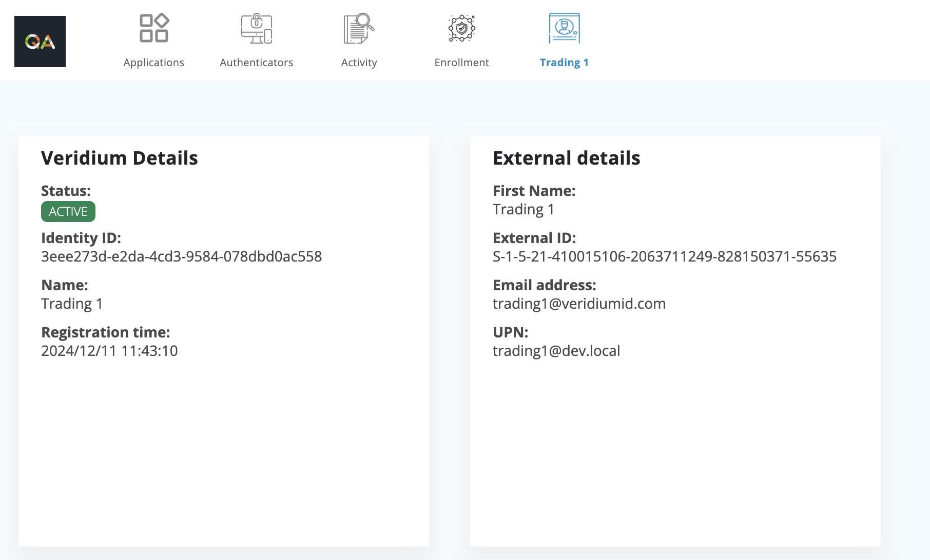
Task: Click the UPN value trading1@dev.local
Action: 556,351
